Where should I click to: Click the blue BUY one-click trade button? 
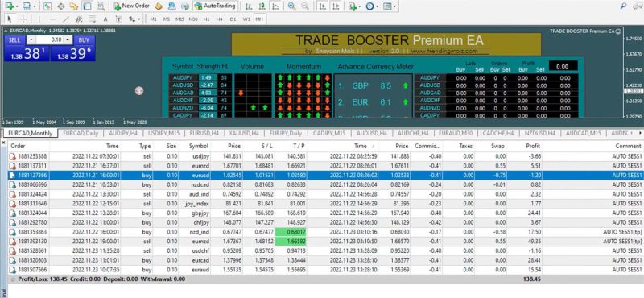pos(85,40)
